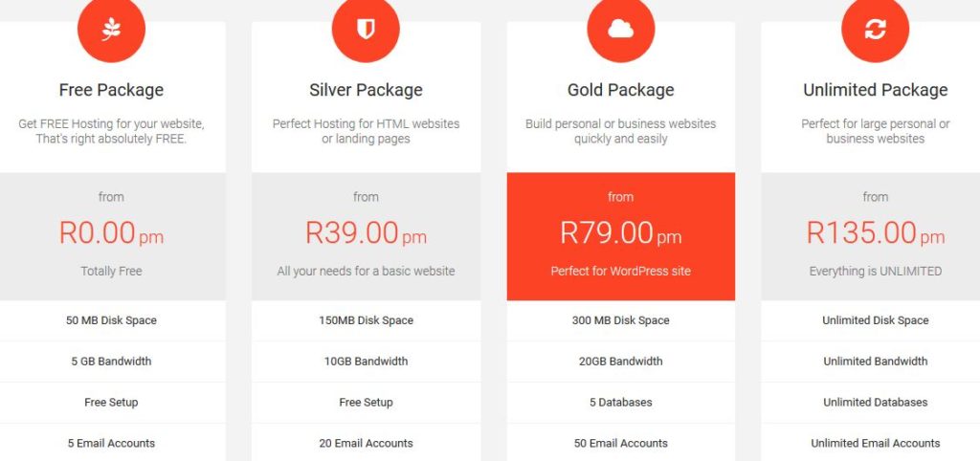Click the Everything is UNLIMITED tagline

tap(875, 271)
